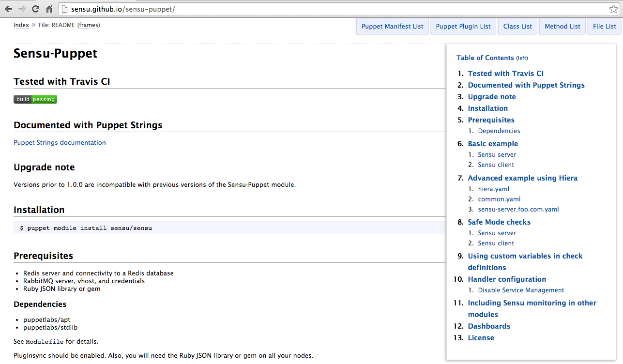Screen dimensions: 623x364
Task: Open Sensu server under Safe Mode checks
Action: pyautogui.click(x=497, y=233)
